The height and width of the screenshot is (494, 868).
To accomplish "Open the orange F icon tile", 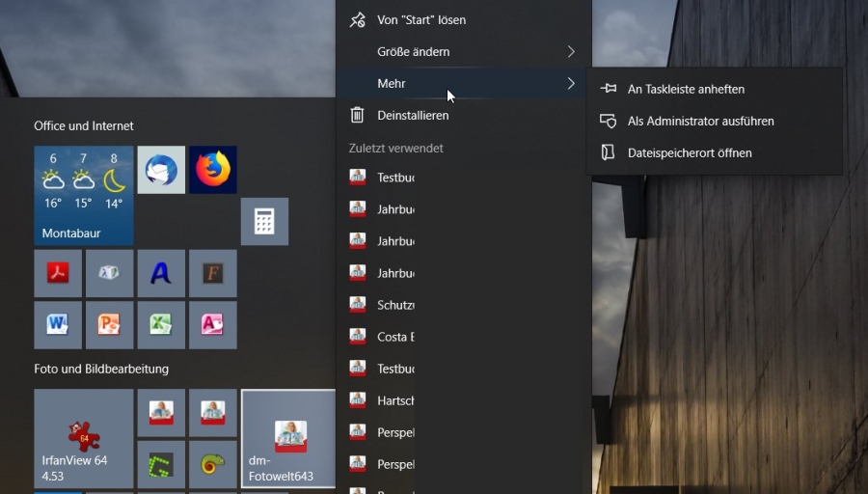I will point(213,273).
